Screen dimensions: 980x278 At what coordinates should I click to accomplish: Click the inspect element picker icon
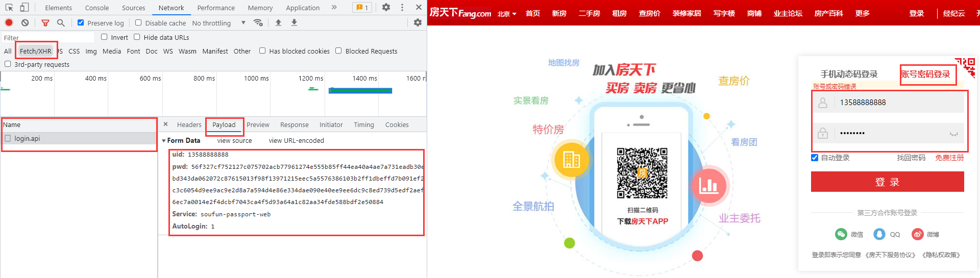[x=9, y=7]
